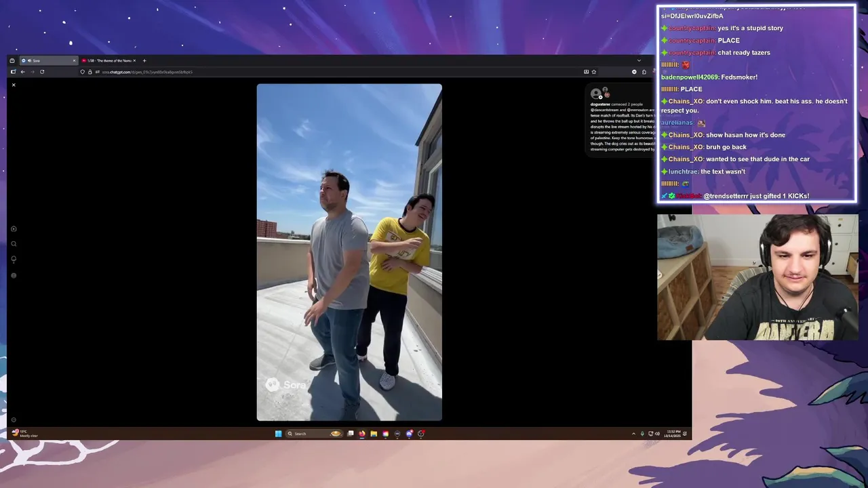868x488 pixels.
Task: Click chat username badenpowell42069
Action: click(690, 77)
